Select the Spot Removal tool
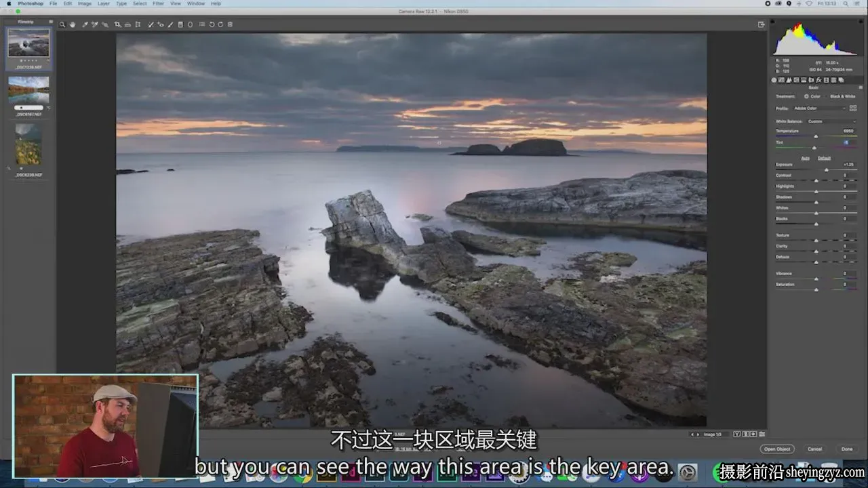Viewport: 868px width, 488px height. 151,24
